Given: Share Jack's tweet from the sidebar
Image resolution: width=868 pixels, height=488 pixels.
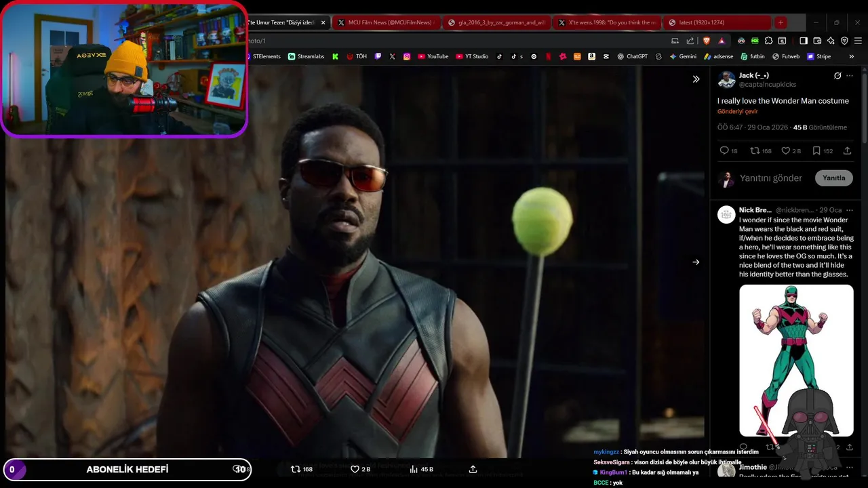Looking at the screenshot, I should (x=848, y=150).
